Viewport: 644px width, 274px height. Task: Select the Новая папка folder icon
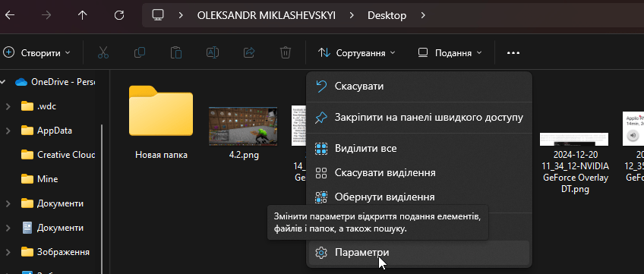[x=161, y=111]
